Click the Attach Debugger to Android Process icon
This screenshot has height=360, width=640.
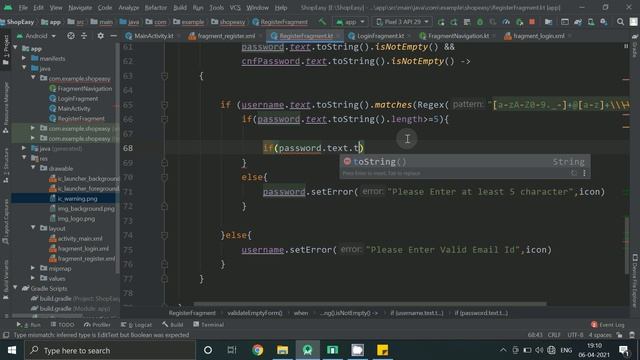click(519, 22)
